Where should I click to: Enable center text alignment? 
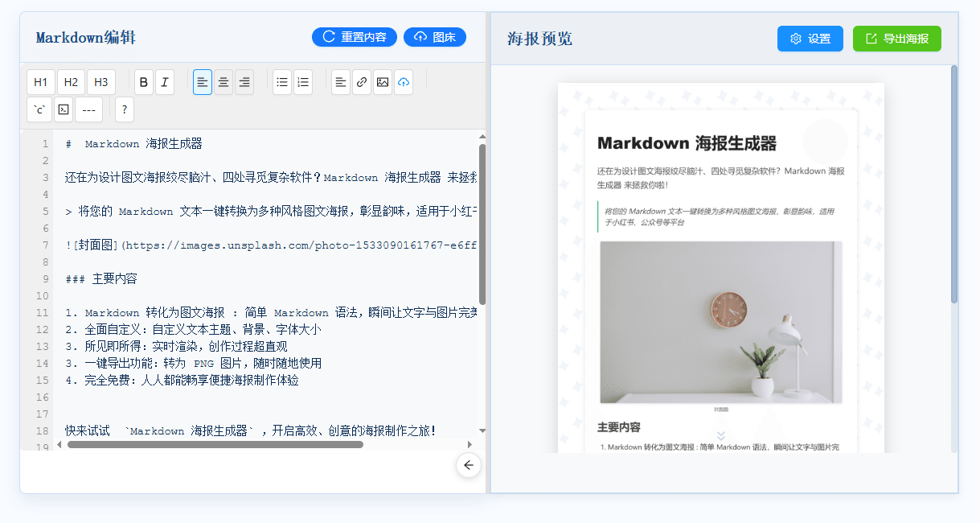click(223, 81)
